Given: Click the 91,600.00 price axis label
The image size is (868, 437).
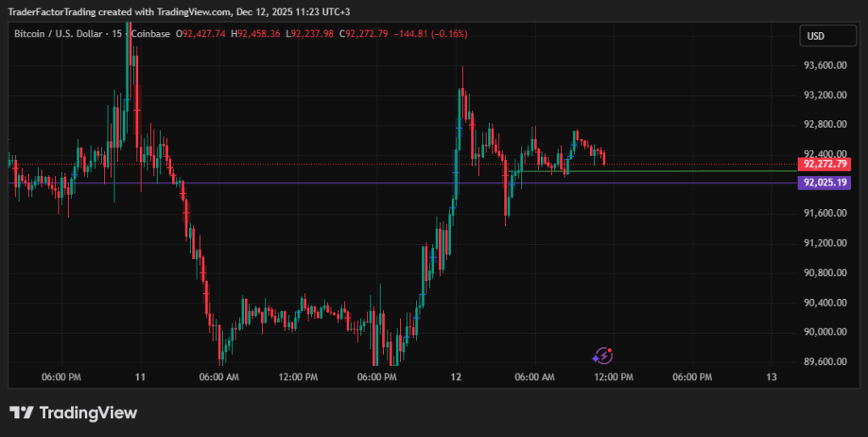Looking at the screenshot, I should (x=825, y=213).
